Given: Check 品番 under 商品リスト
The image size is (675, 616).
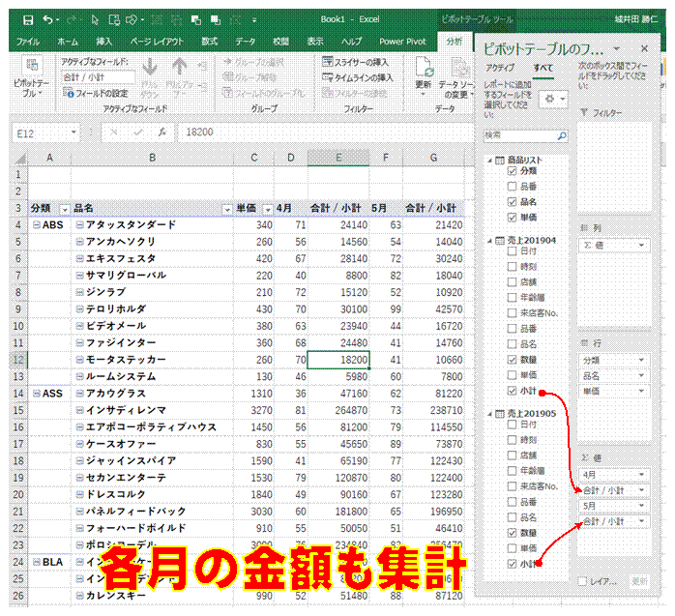Looking at the screenshot, I should [x=512, y=187].
